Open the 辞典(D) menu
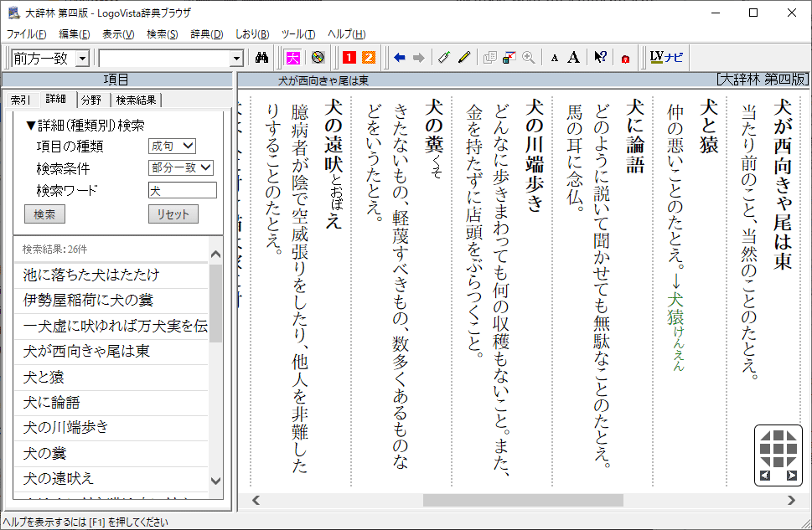Viewport: 812px width, 530px height. pyautogui.click(x=206, y=34)
